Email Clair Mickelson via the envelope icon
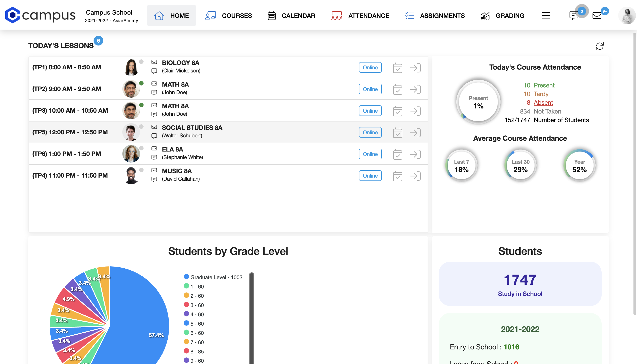637x364 pixels. tap(154, 62)
